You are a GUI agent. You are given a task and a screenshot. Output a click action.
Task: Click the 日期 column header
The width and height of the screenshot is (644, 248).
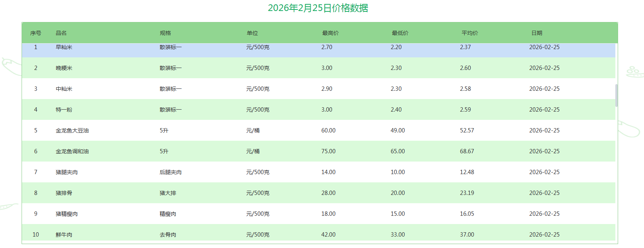coord(537,33)
